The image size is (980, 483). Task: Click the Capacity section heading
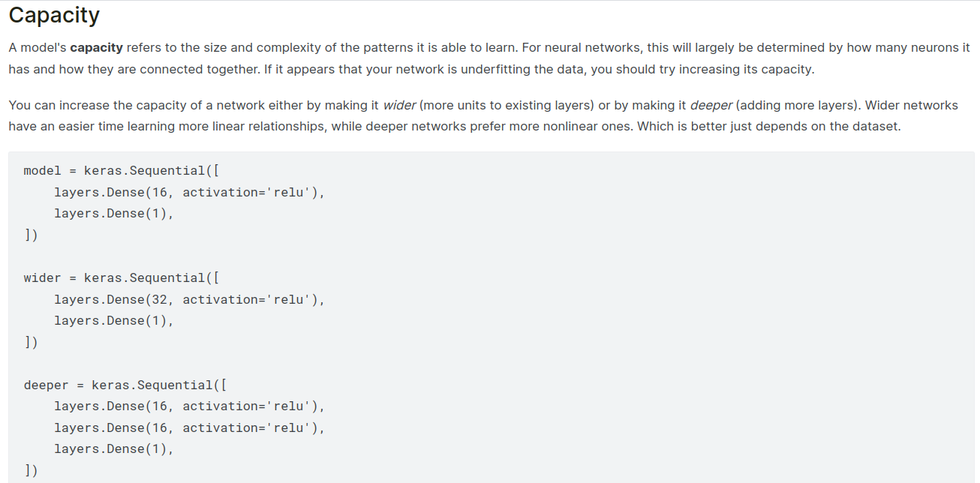[x=54, y=15]
